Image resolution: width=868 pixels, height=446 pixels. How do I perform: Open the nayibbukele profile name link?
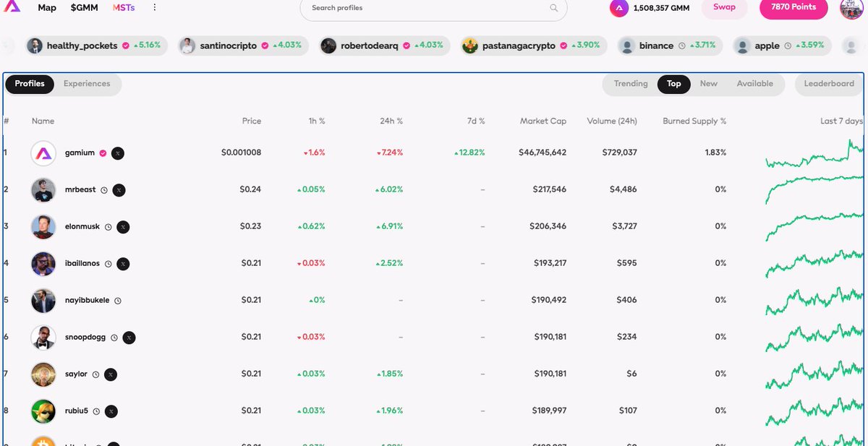pos(88,301)
